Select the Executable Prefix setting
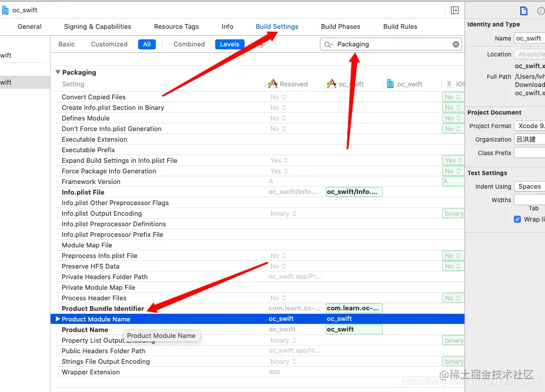545x392 pixels. [260, 150]
